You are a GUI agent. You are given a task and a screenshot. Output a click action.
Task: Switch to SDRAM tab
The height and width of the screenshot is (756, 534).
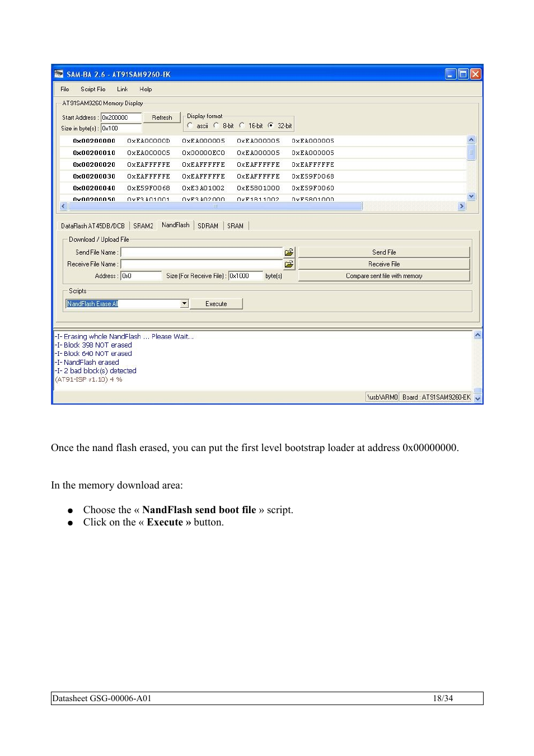[208, 226]
